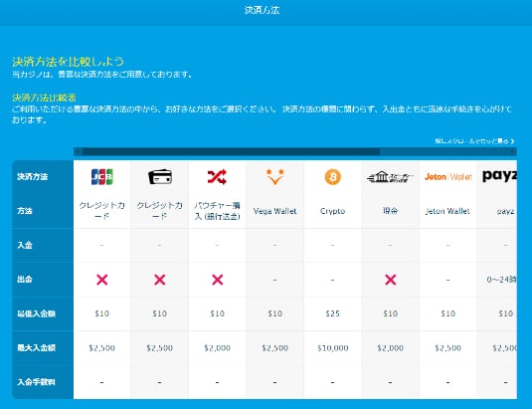Screen dimensions: 532x409
Task: Click the horizontal scrollbar thumb above table
Action: pyautogui.click(x=231, y=151)
